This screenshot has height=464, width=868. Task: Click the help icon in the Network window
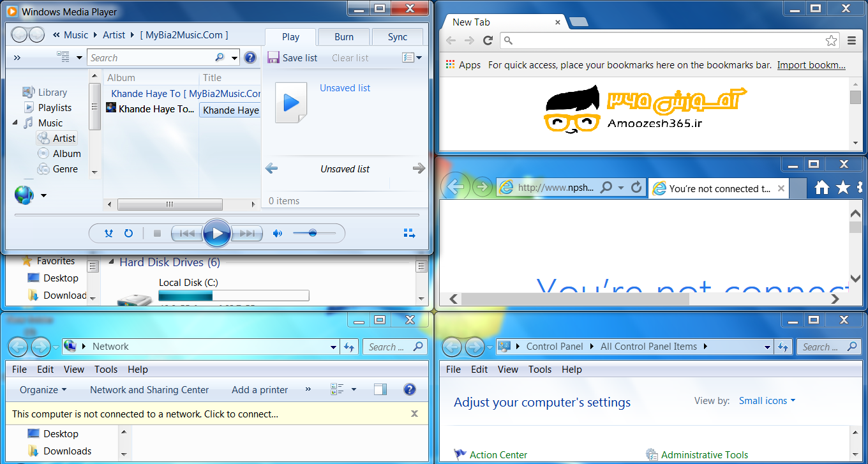pyautogui.click(x=410, y=390)
